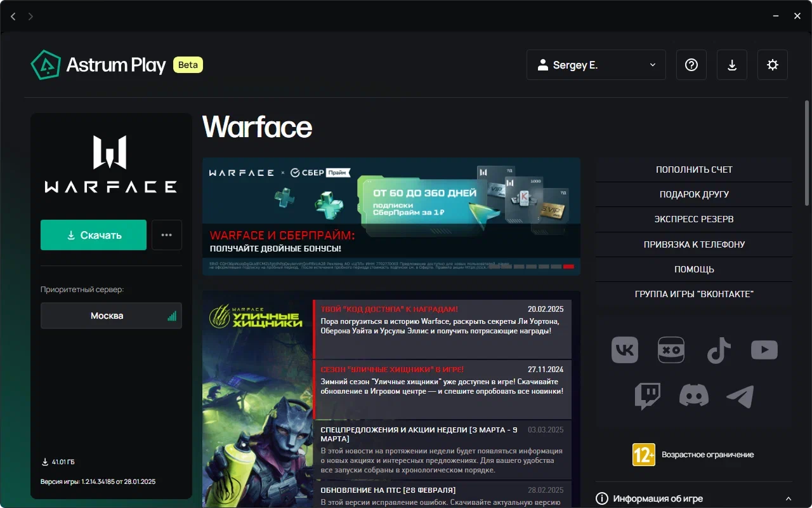Click the Odnoklassniki social icon
Viewport: 812px width, 508px height.
click(671, 350)
